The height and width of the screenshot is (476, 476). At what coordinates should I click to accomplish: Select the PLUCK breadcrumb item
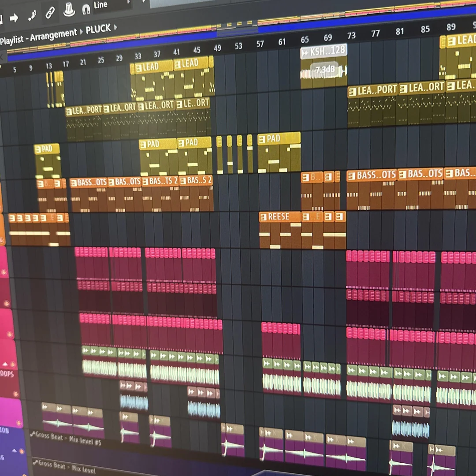98,28
